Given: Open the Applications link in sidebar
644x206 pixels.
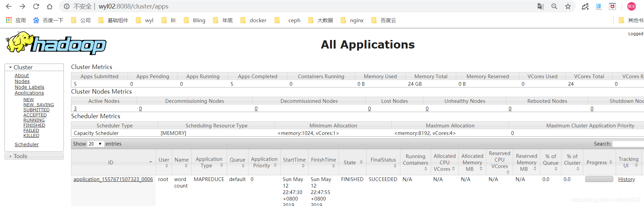Looking at the screenshot, I should pyautogui.click(x=29, y=93).
